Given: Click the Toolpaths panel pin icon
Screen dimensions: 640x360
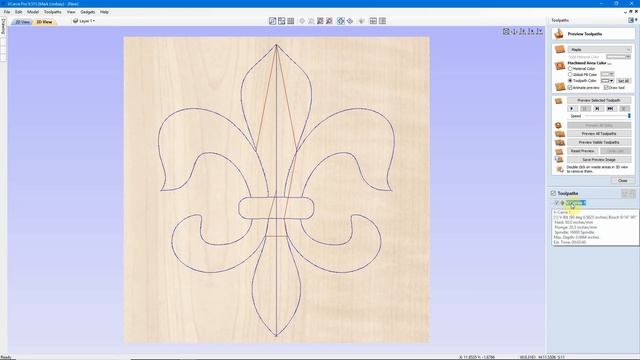Looking at the screenshot, I should (x=631, y=20).
